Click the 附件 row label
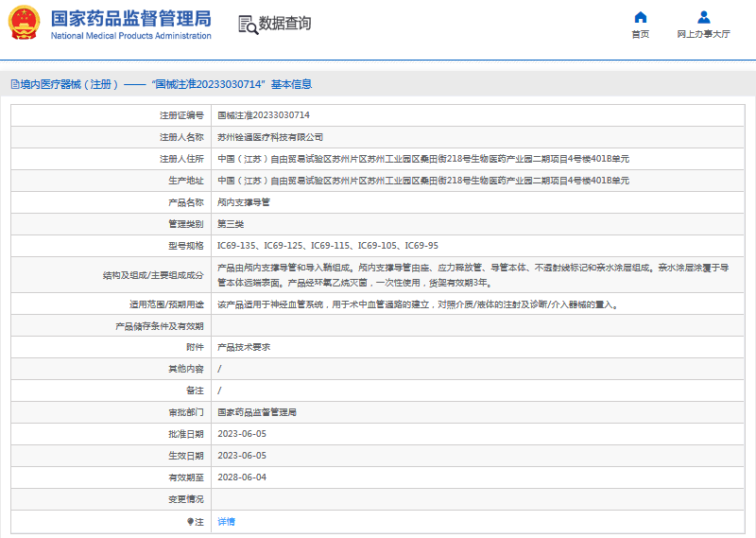Image resolution: width=756 pixels, height=538 pixels. tap(195, 347)
